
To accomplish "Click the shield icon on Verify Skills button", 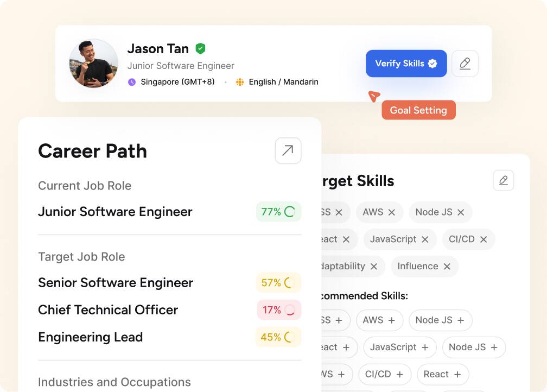I will (432, 64).
